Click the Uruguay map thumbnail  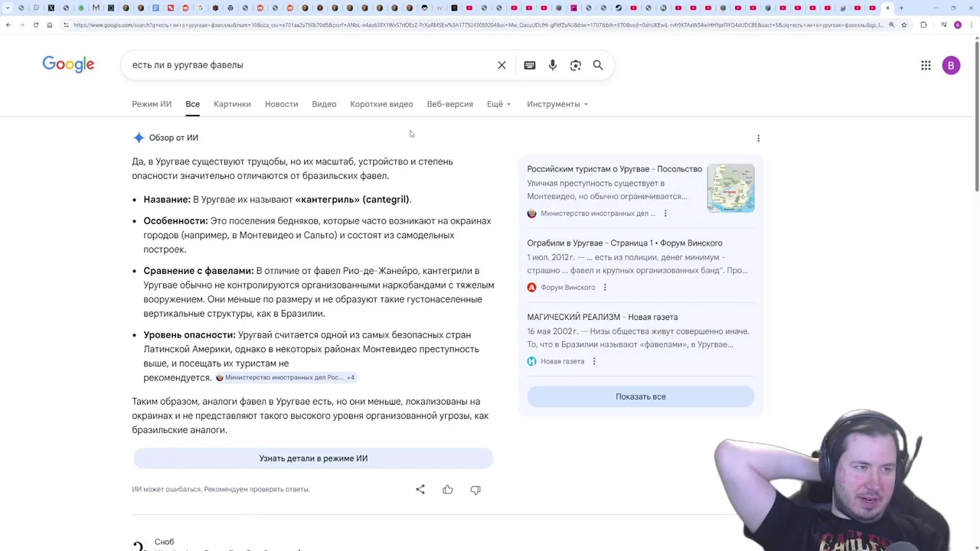point(730,188)
